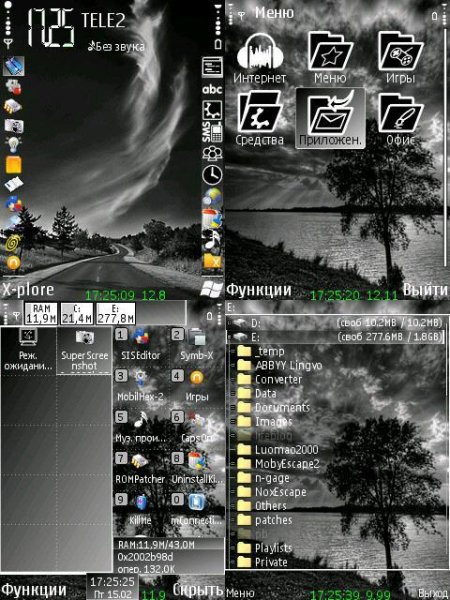This screenshot has height=600, width=450.
Task: Launch SISEditor from task list
Action: coord(140,344)
